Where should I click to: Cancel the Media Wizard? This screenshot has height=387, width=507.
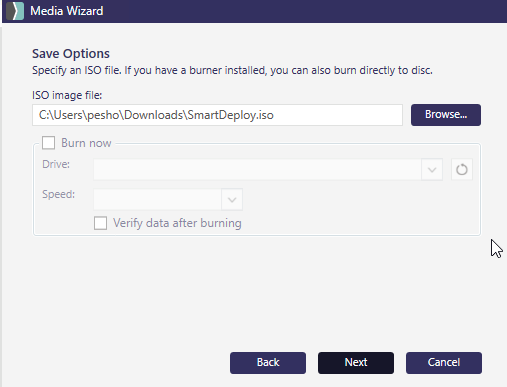pyautogui.click(x=444, y=363)
